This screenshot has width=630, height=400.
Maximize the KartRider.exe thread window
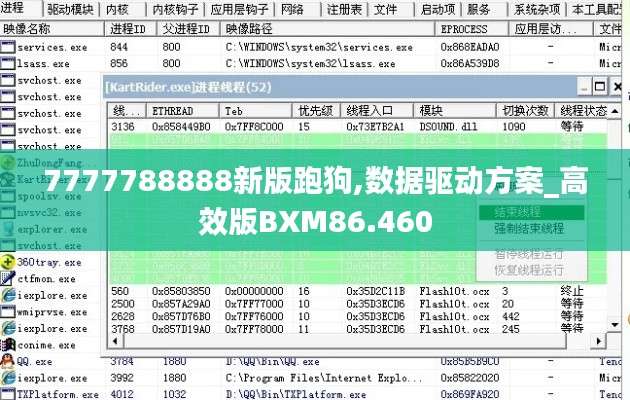click(x=600, y=86)
